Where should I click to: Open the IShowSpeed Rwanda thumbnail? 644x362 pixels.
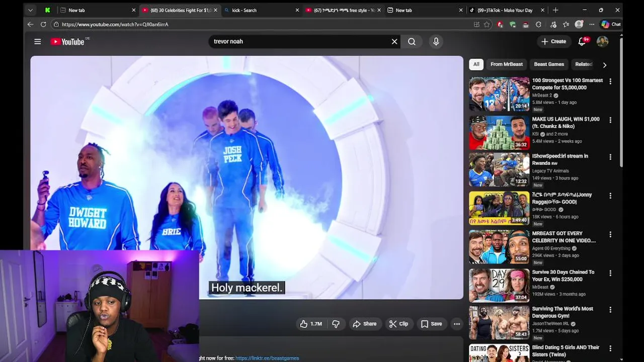pyautogui.click(x=499, y=170)
